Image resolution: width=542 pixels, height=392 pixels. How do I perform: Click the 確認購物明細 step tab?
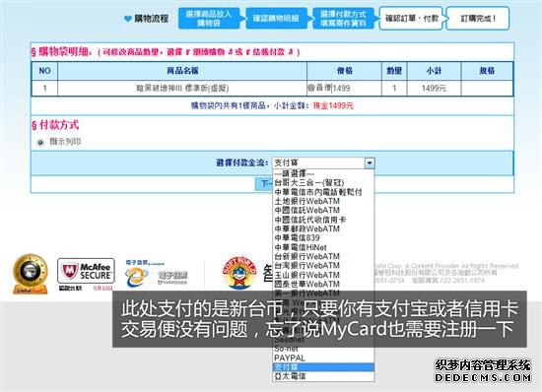click(x=276, y=19)
